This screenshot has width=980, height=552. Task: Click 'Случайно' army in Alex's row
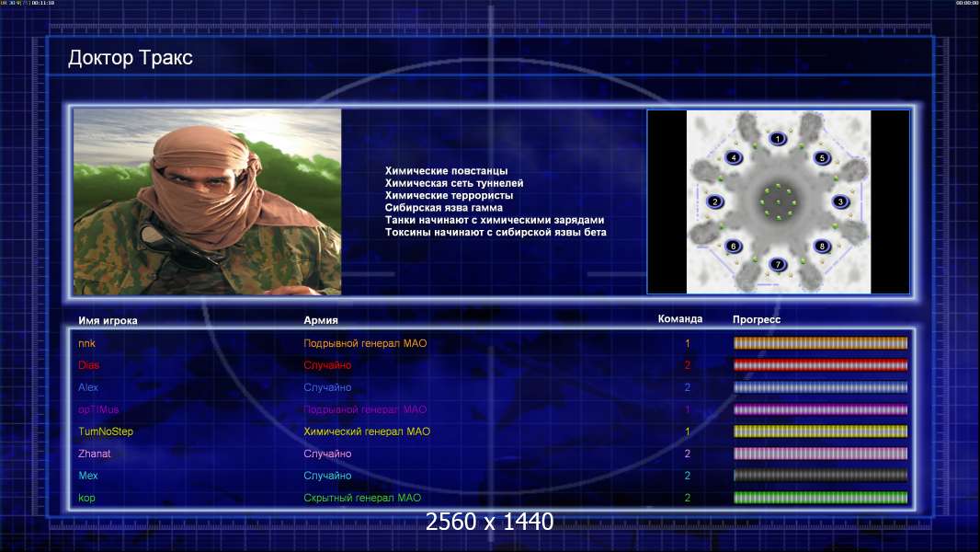[x=327, y=387]
